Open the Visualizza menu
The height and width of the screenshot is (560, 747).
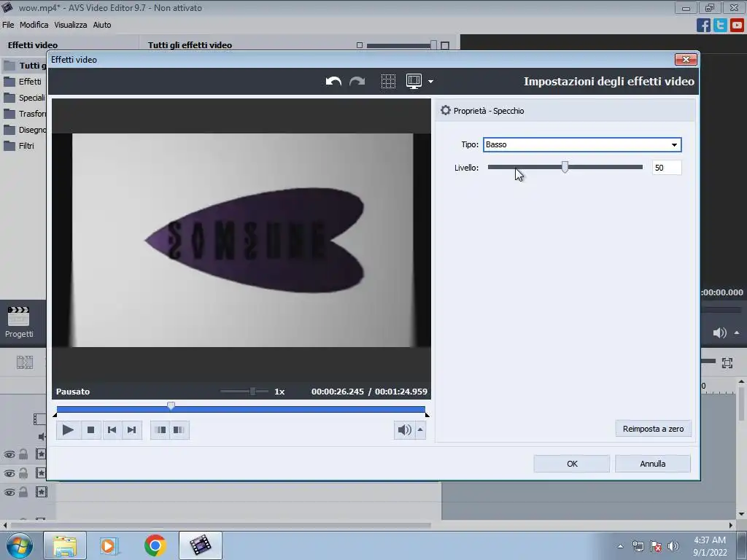(71, 25)
